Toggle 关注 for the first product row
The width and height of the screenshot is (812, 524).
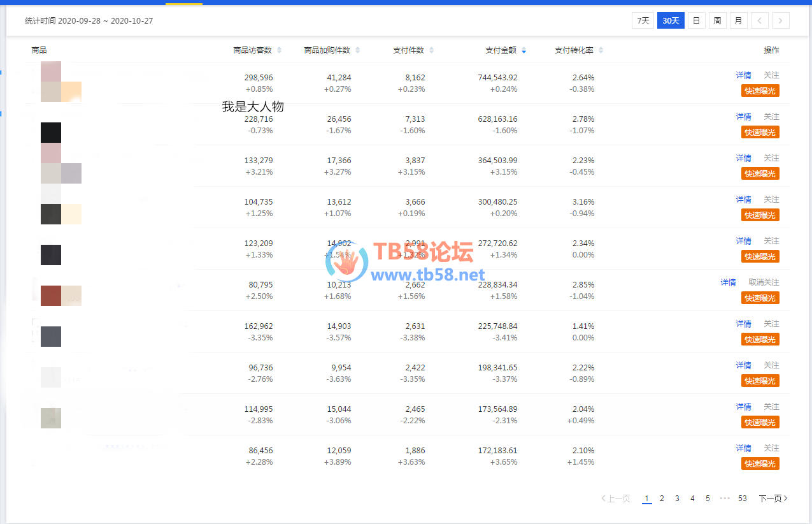tap(771, 75)
